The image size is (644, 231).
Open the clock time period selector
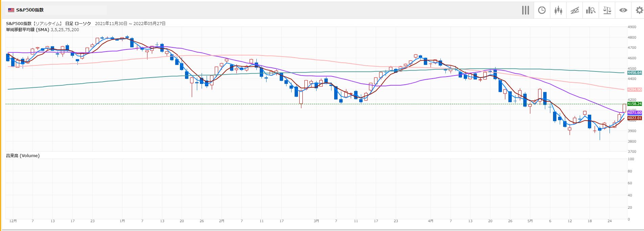click(x=542, y=10)
